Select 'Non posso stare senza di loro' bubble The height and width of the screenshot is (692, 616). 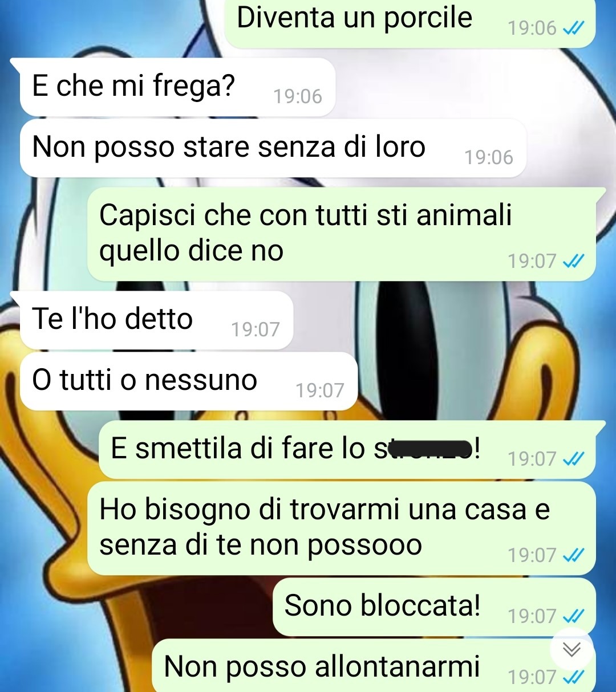click(273, 148)
